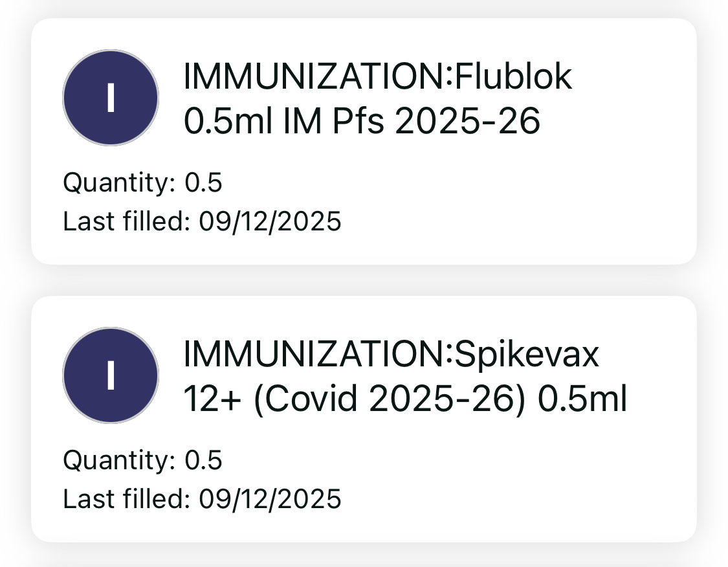Click the "12+ (Covid 2025-26) 0.5ml" text
The width and height of the screenshot is (728, 567).
click(405, 399)
